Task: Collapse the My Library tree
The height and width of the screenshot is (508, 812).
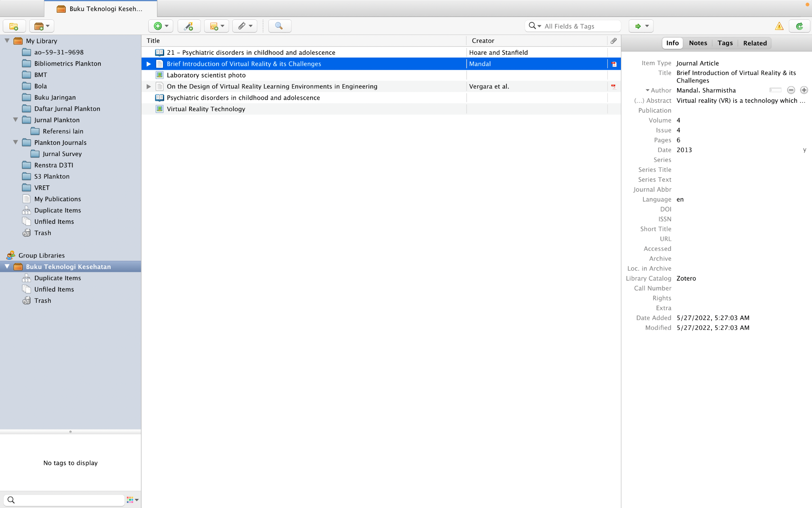Action: pos(7,40)
